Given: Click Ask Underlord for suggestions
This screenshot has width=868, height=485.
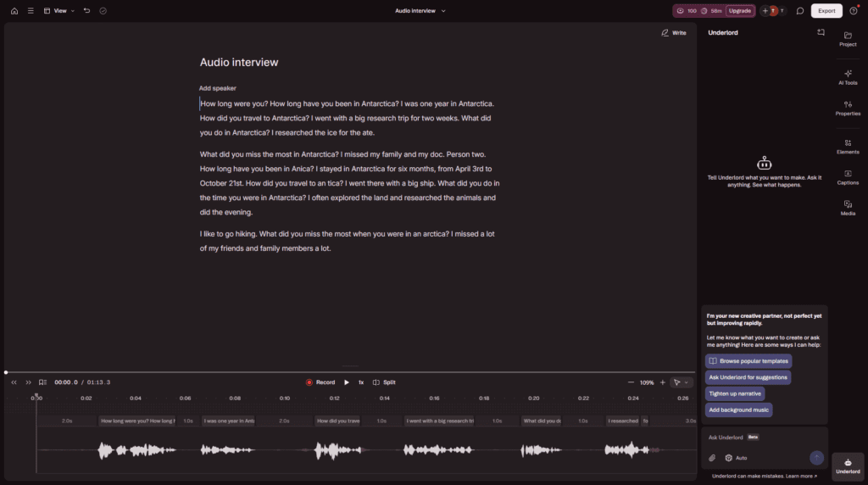Looking at the screenshot, I should [748, 377].
